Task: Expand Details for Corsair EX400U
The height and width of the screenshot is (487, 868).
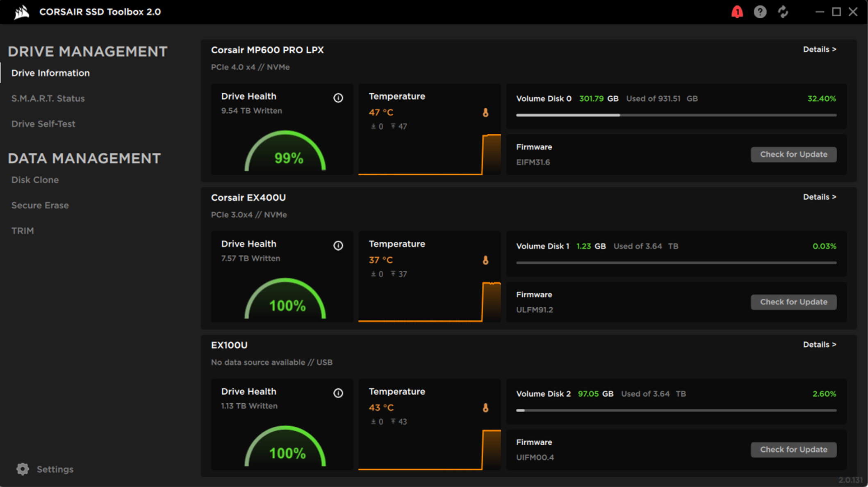Action: [819, 197]
